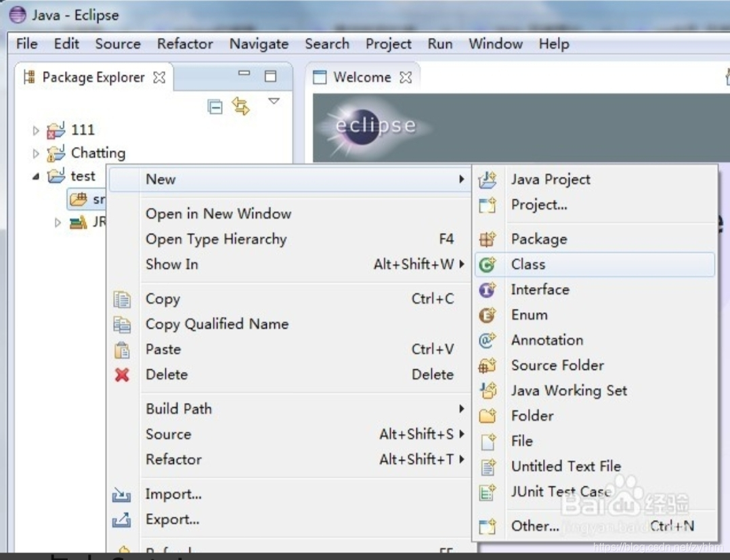Click the JUnit Test Case icon
This screenshot has width=730, height=560.
point(488,492)
